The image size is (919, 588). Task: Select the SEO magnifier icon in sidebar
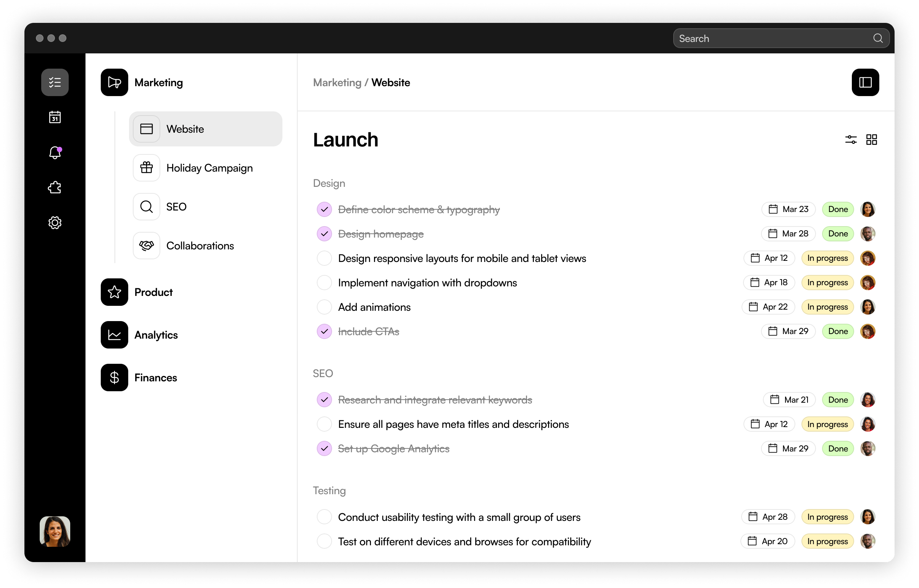pos(146,206)
